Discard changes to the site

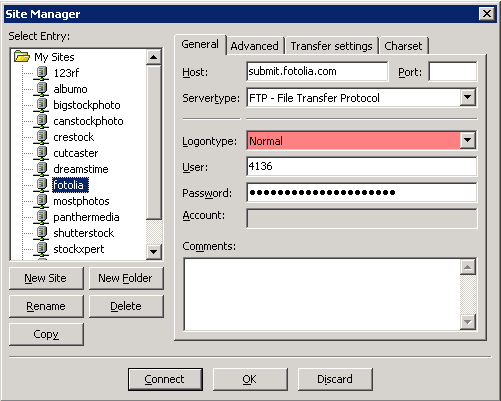click(x=335, y=379)
